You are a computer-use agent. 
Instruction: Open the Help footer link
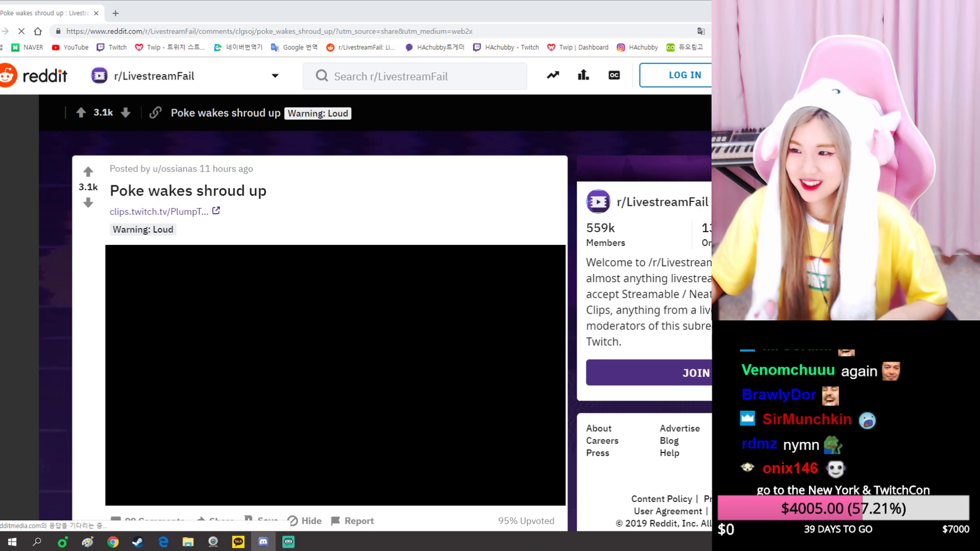(669, 453)
